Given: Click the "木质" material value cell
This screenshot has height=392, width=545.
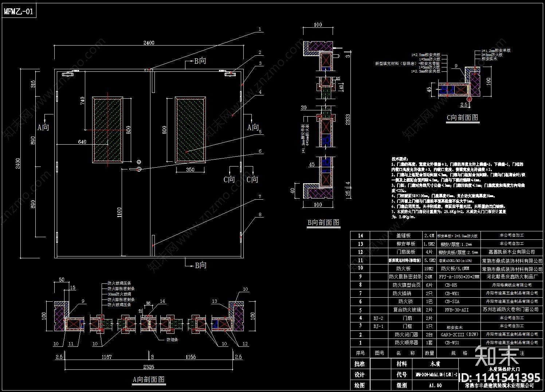Looking at the screenshot, I should click(435, 364).
